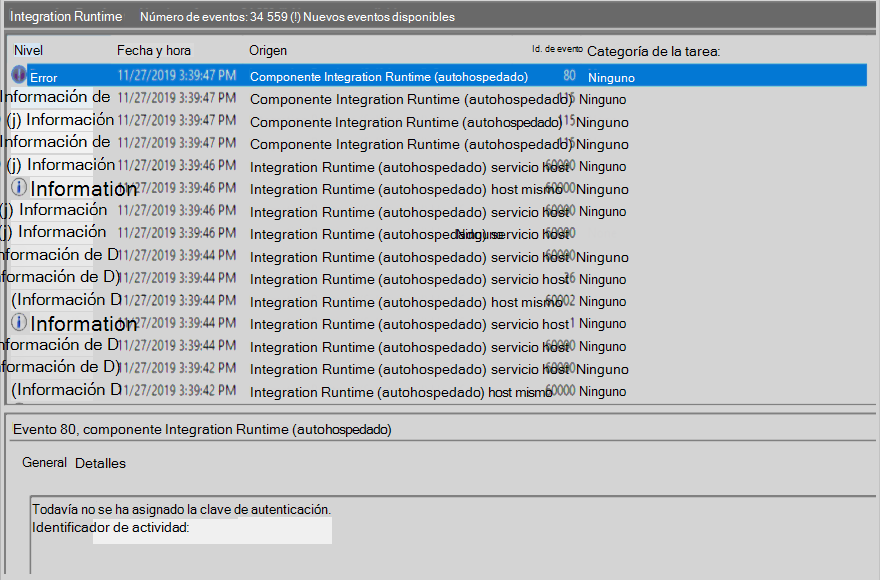Click the Categoría de la tarea column header
This screenshot has width=880, height=580.
[653, 52]
